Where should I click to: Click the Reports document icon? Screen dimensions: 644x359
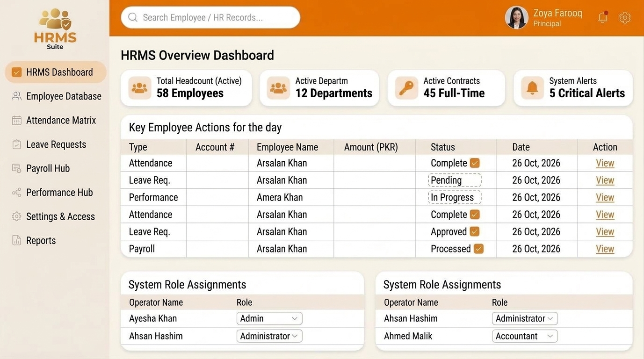tap(16, 240)
